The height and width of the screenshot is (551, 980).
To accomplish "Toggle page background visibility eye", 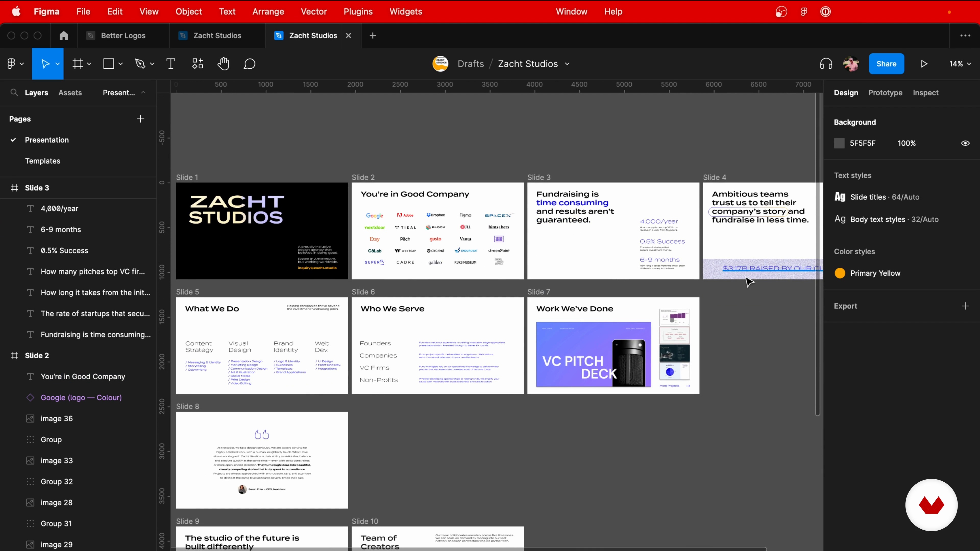I will [x=965, y=143].
